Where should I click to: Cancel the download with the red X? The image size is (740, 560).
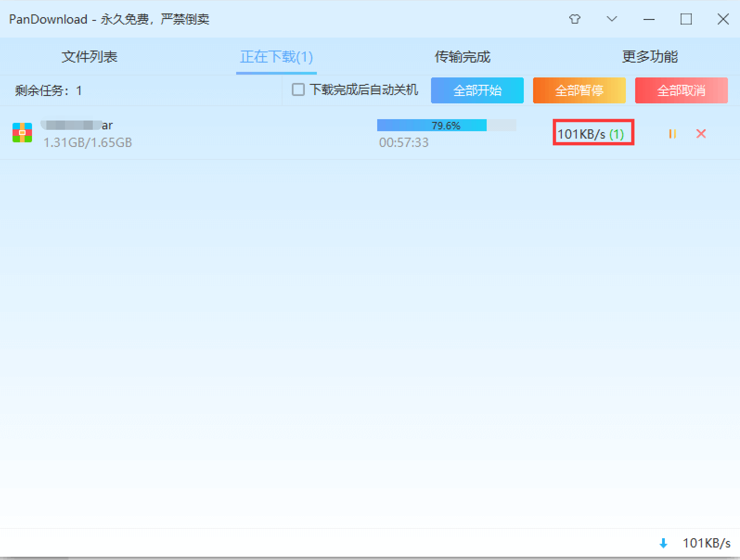pyautogui.click(x=701, y=134)
